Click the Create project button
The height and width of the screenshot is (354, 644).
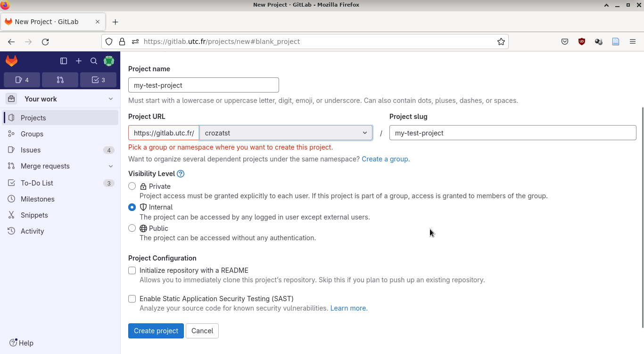156,331
